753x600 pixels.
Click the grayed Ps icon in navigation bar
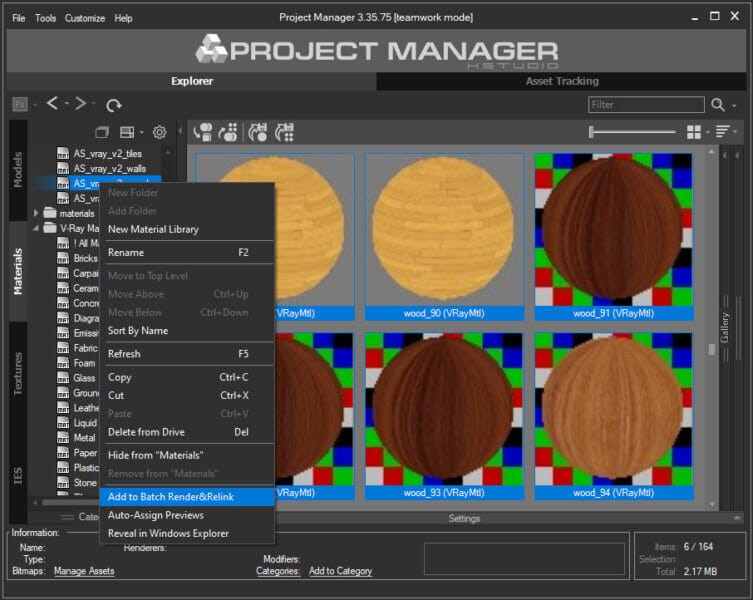point(20,104)
